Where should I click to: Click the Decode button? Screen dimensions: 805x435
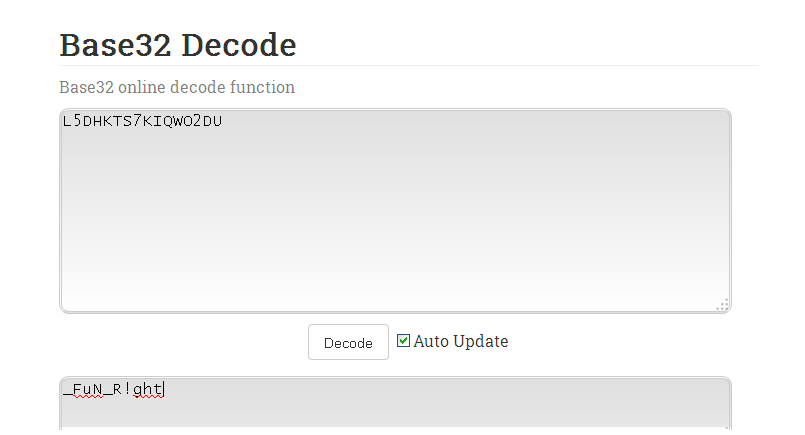click(348, 342)
